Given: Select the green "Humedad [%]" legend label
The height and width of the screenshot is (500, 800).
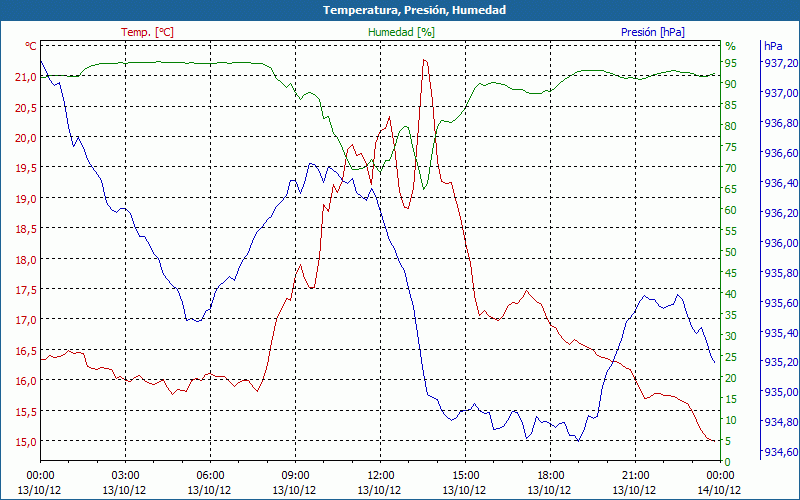Looking at the screenshot, I should tap(402, 32).
